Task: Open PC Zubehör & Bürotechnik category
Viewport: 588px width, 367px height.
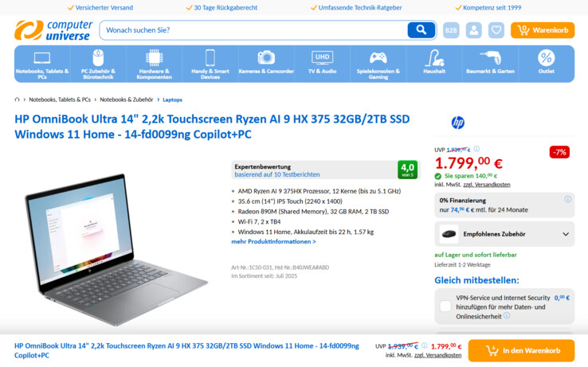Action: click(x=98, y=64)
